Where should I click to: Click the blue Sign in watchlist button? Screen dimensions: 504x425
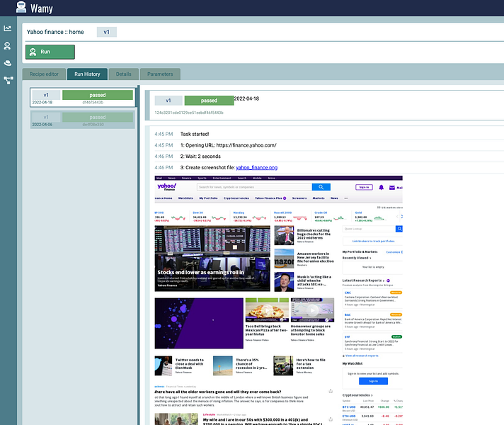click(x=373, y=381)
